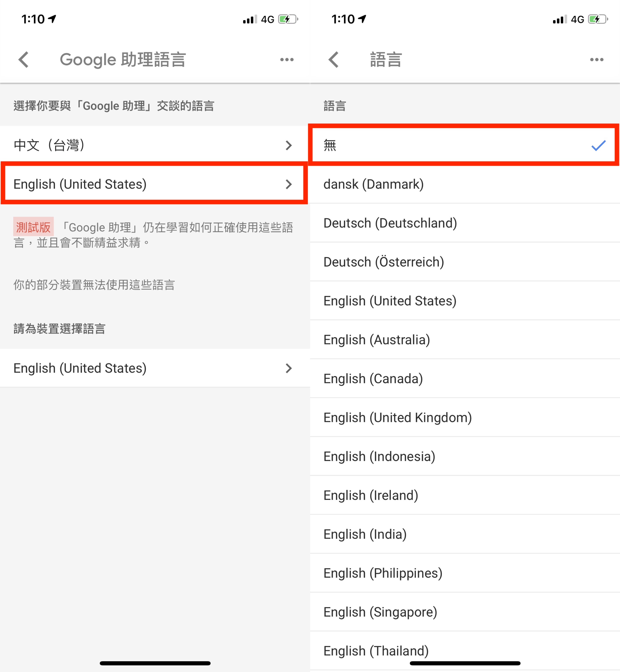
Task: Choose English (Australia)
Action: (x=465, y=340)
